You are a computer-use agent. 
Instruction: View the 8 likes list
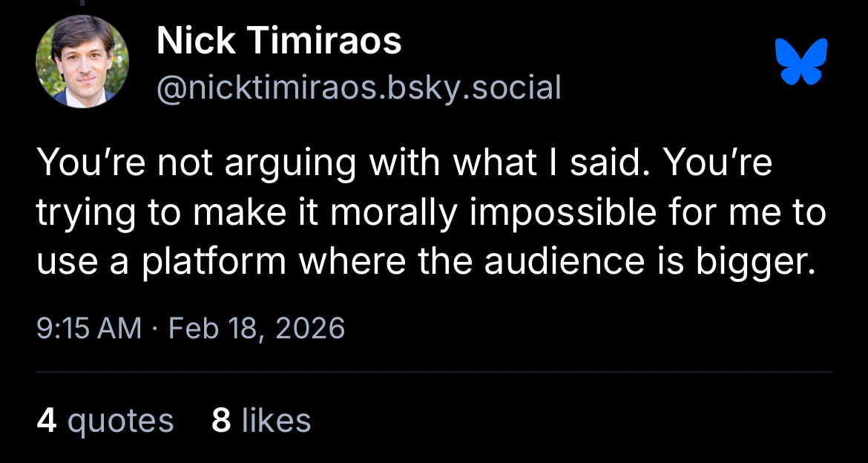pos(261,421)
